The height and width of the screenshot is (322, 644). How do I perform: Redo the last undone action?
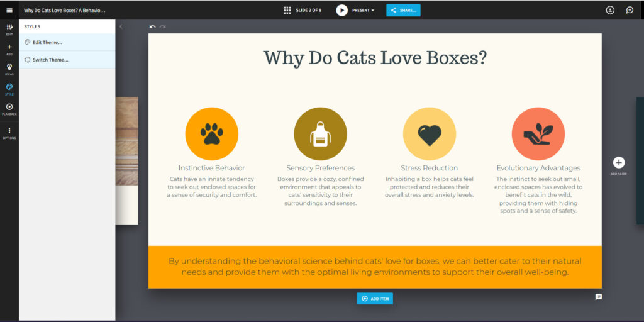pyautogui.click(x=163, y=26)
